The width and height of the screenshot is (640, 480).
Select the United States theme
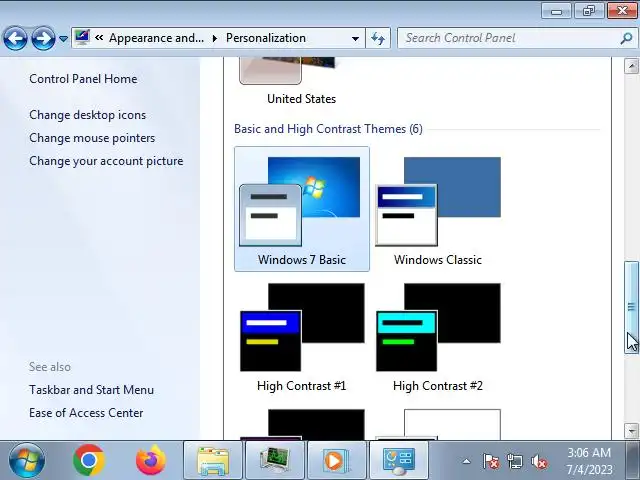(302, 82)
